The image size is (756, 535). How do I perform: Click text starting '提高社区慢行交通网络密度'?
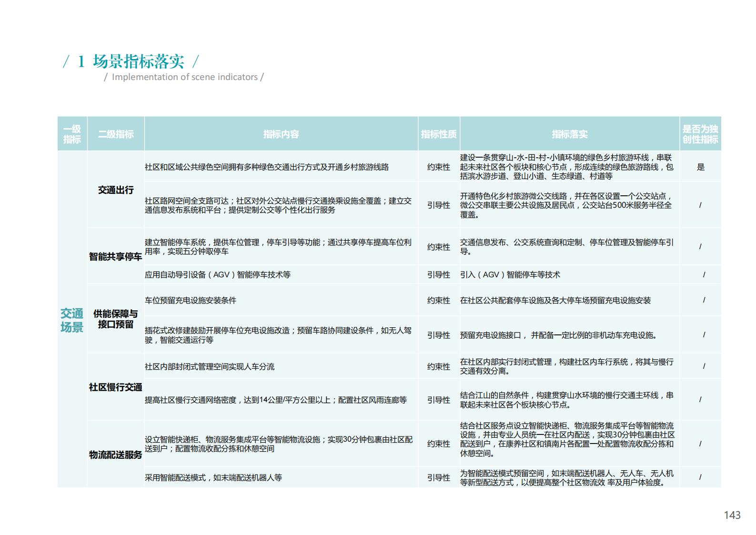coord(276,400)
